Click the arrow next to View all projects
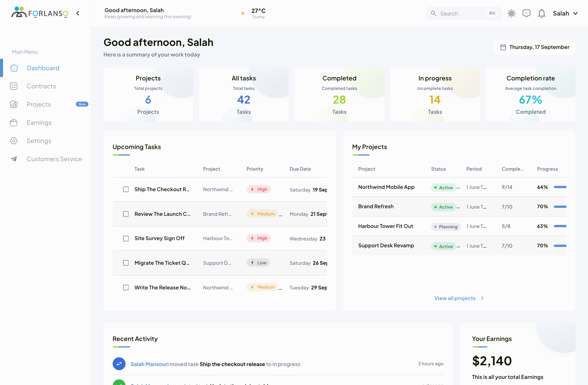Screen dimensions: 588x385 (482, 298)
